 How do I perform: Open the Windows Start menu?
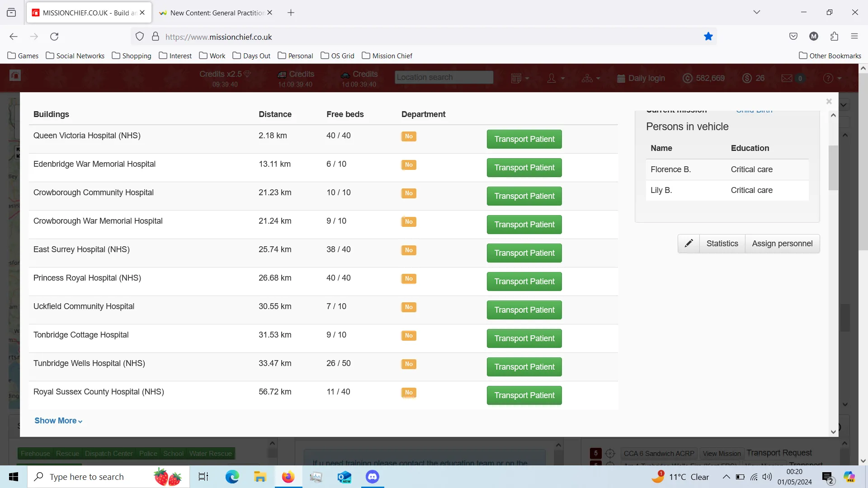pyautogui.click(x=14, y=477)
